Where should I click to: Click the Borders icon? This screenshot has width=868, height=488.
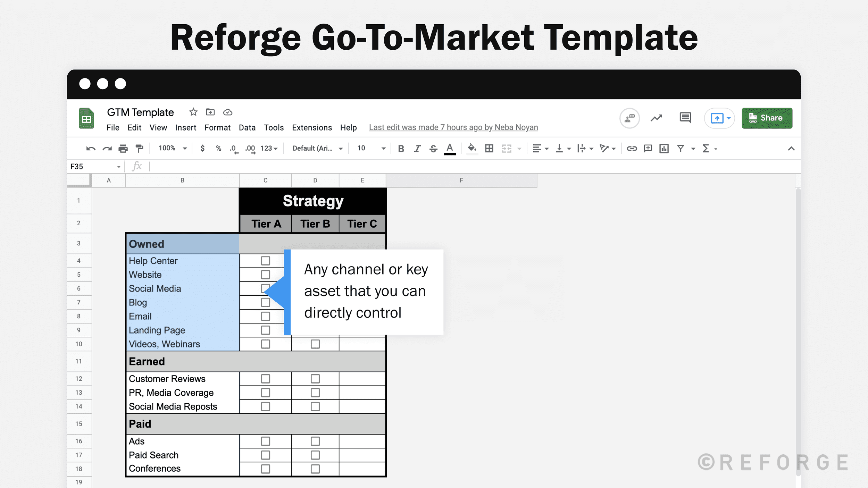click(x=490, y=148)
